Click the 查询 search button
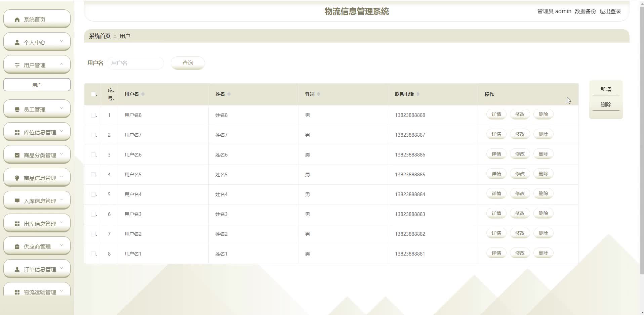 [188, 63]
